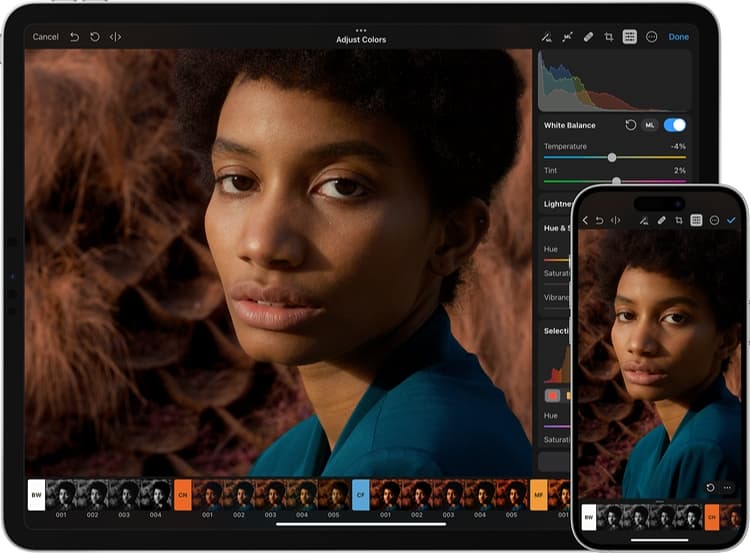Tap Cancel on the iPad toolbar

pos(45,37)
